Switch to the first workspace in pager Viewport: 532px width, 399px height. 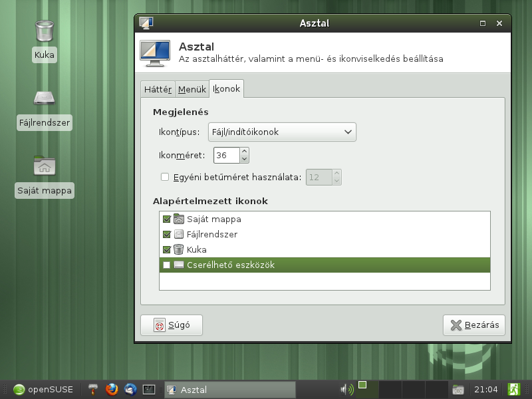(x=367, y=389)
